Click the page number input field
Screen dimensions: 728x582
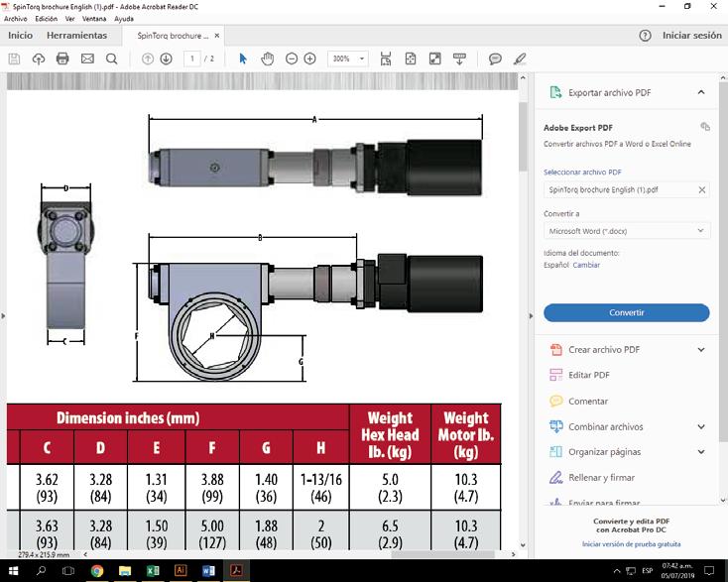tap(192, 58)
